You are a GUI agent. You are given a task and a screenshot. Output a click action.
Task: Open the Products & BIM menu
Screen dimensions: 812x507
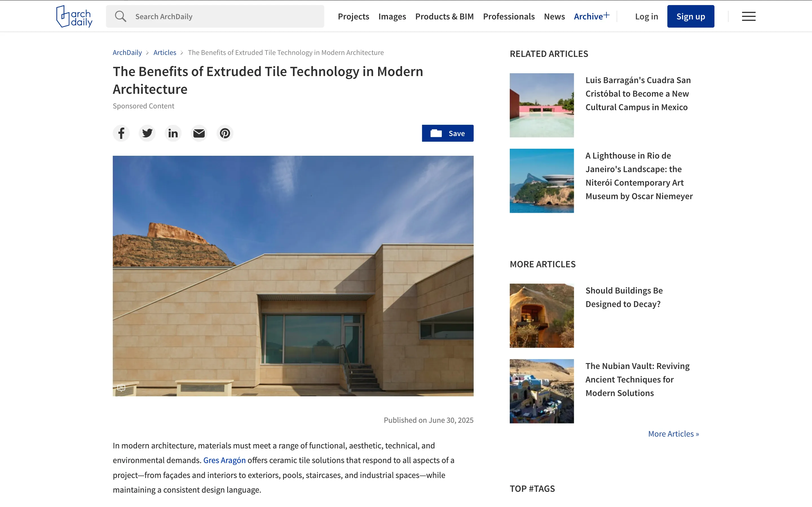(x=444, y=16)
